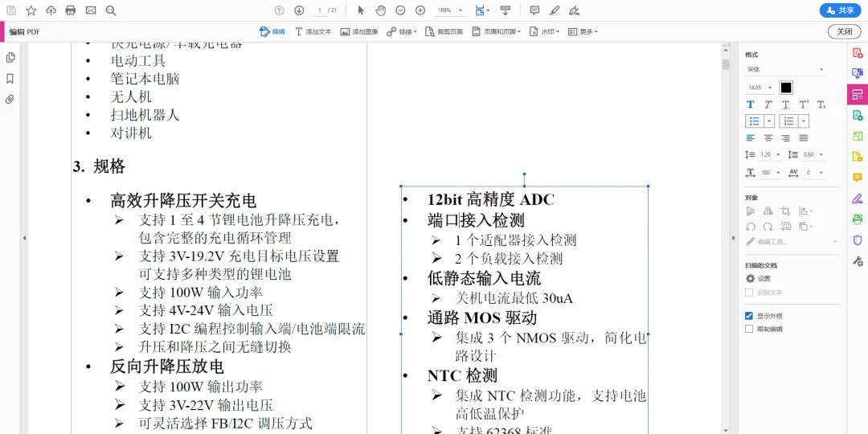Open Organize Pages tool in right rail

(x=858, y=136)
